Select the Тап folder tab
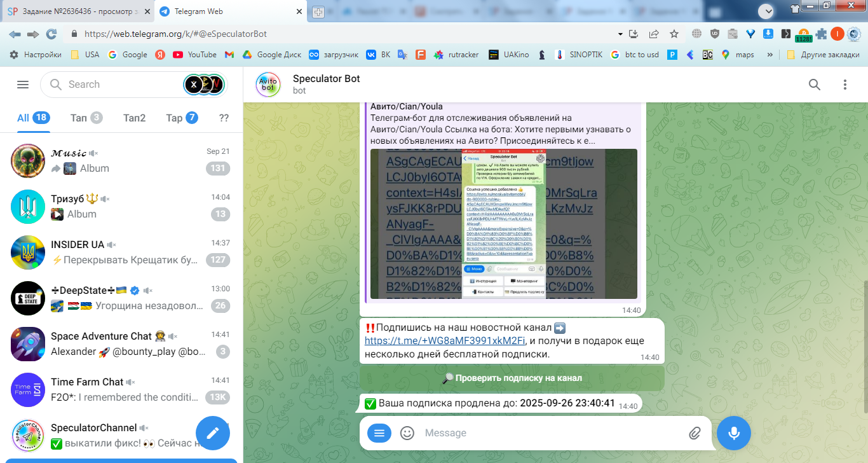The image size is (868, 463). click(x=86, y=118)
